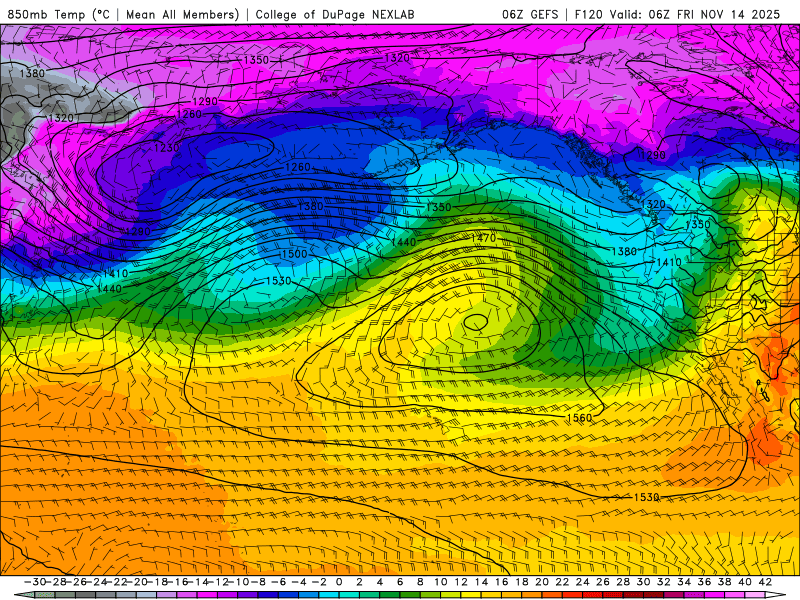Click the 1500 contour label
Screen dimensions: 800x600
pyautogui.click(x=294, y=254)
